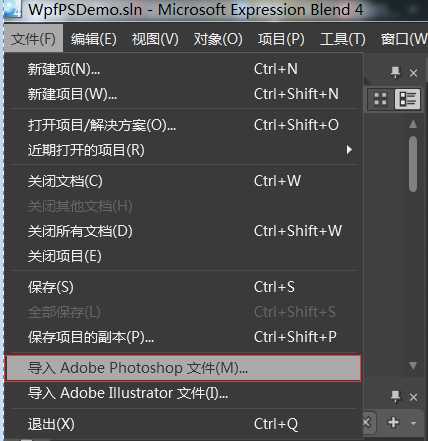Select 打开项目/解决方案(O)... entry

(183, 125)
